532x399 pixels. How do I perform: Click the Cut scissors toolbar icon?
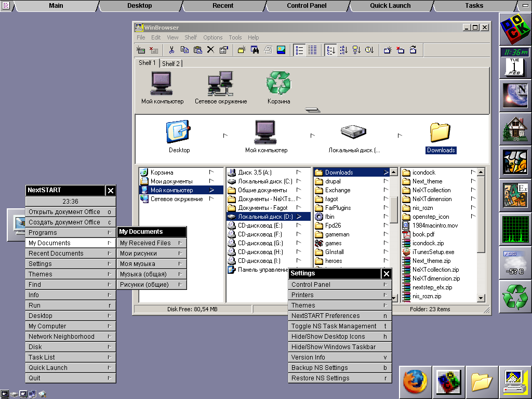[x=171, y=50]
